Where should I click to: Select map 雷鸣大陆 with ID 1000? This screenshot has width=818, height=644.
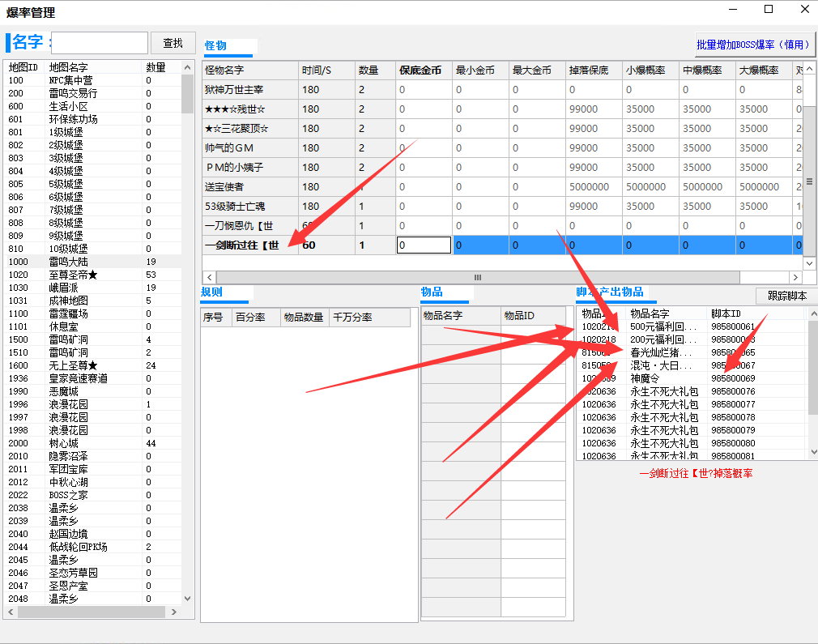pyautogui.click(x=68, y=262)
